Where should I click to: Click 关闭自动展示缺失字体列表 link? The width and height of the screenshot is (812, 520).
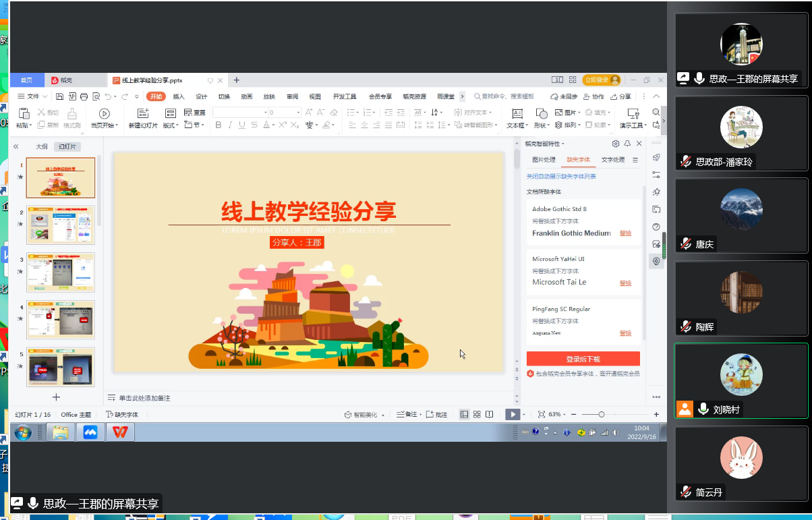click(x=561, y=177)
